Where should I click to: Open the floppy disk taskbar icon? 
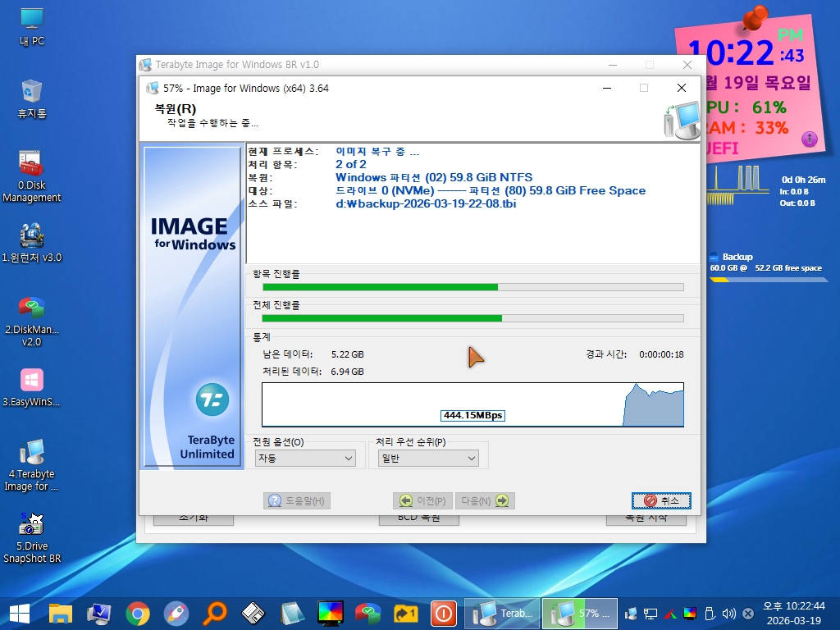tap(253, 614)
